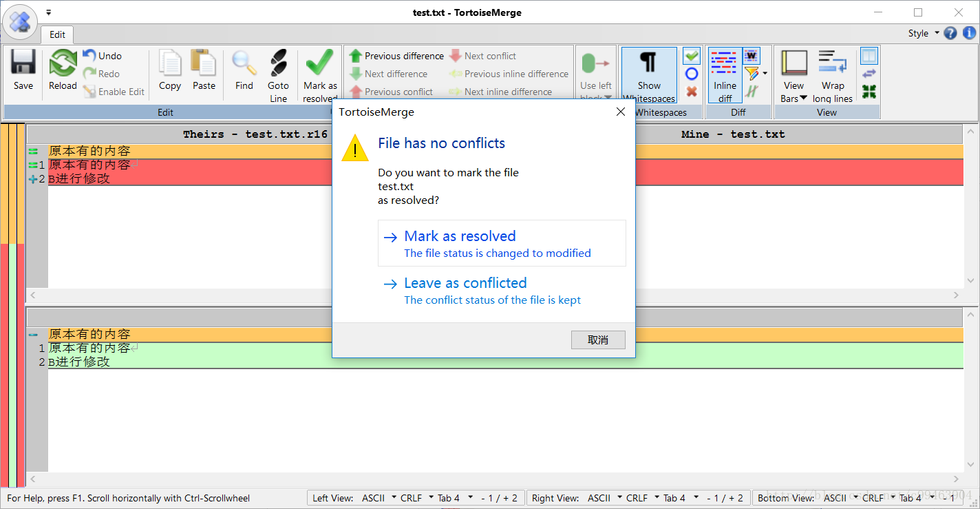
Task: Toggle the Inline diff button
Action: coord(725,74)
